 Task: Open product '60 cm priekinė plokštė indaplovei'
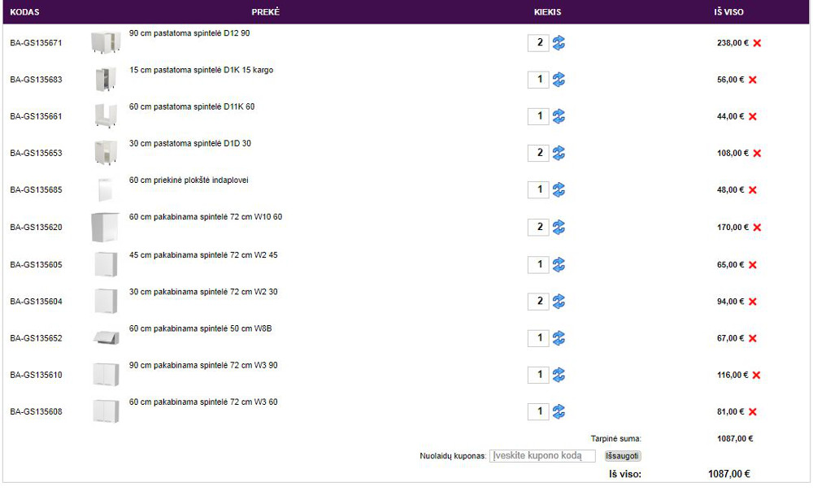click(189, 180)
